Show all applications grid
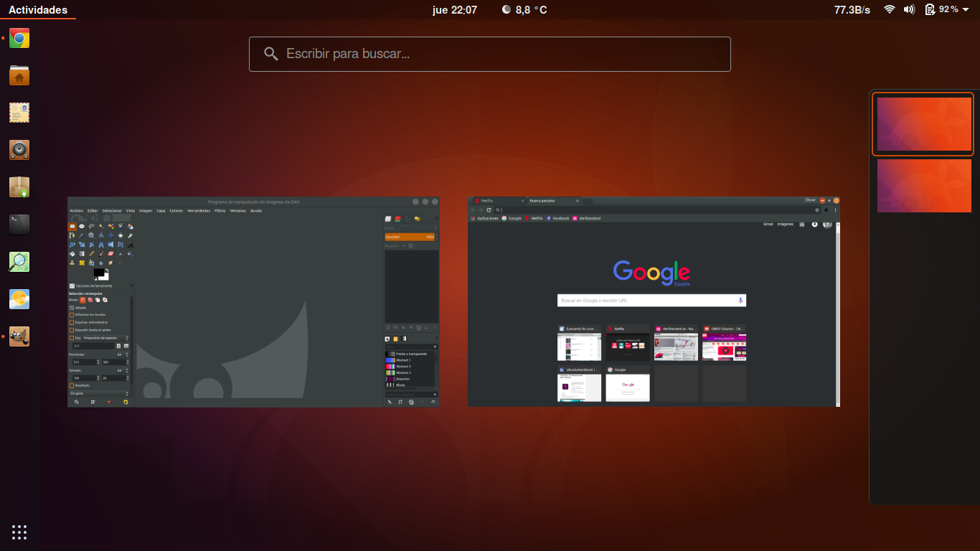The image size is (980, 551). (19, 532)
